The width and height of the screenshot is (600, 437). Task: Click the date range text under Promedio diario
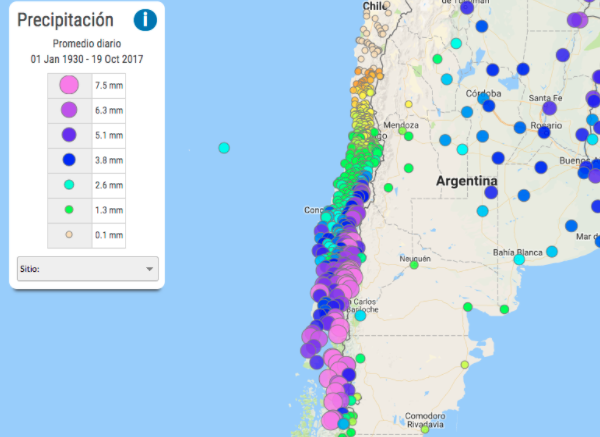click(87, 60)
